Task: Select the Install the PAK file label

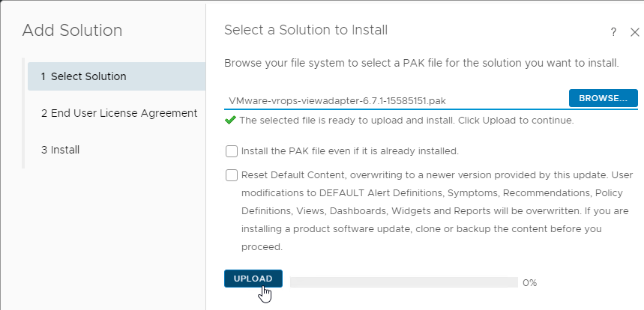Action: point(350,151)
